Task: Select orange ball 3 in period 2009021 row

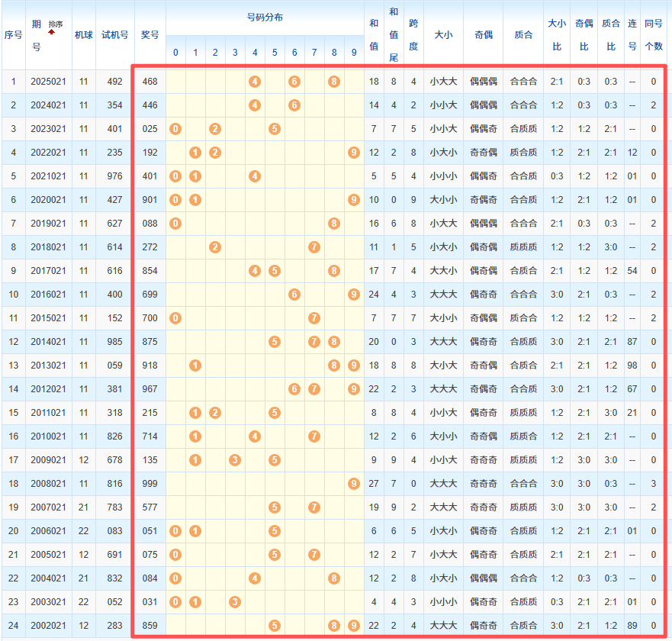Action: (235, 459)
